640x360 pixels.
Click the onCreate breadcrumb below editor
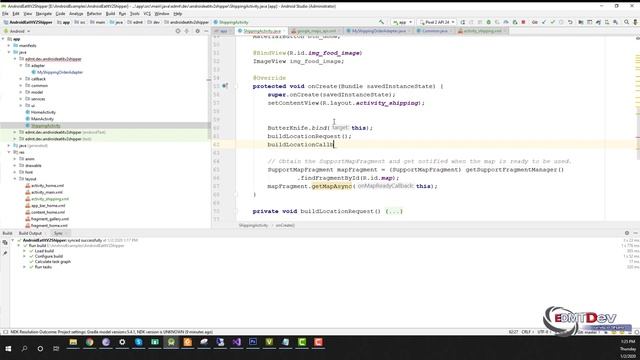click(285, 225)
